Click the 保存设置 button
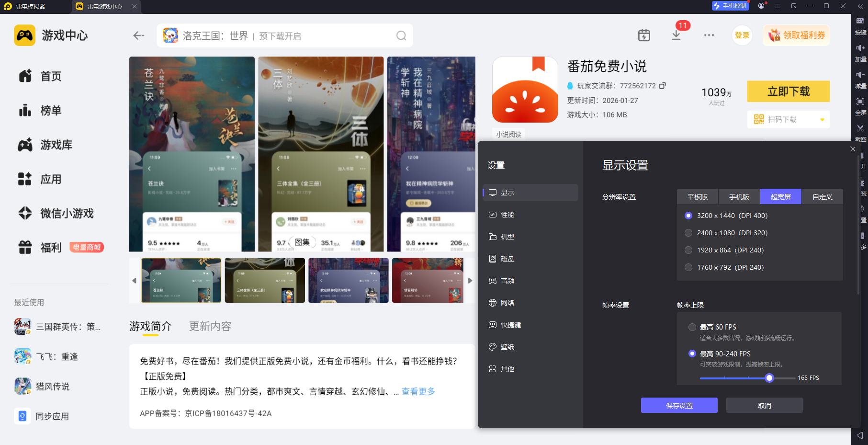The image size is (868, 445). 679,406
